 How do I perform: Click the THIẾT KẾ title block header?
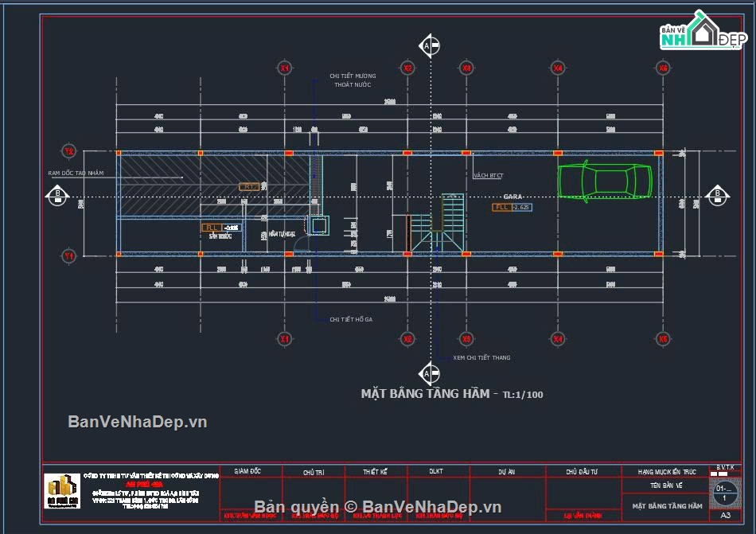(x=375, y=471)
